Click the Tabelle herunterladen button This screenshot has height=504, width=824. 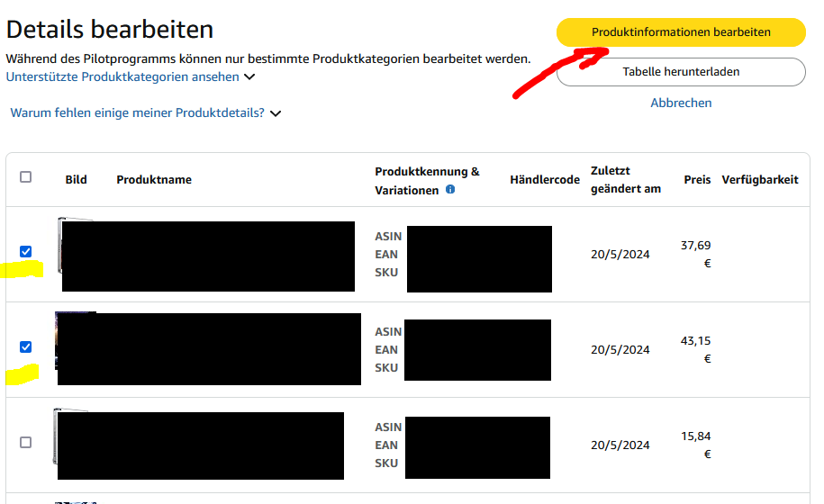(681, 71)
